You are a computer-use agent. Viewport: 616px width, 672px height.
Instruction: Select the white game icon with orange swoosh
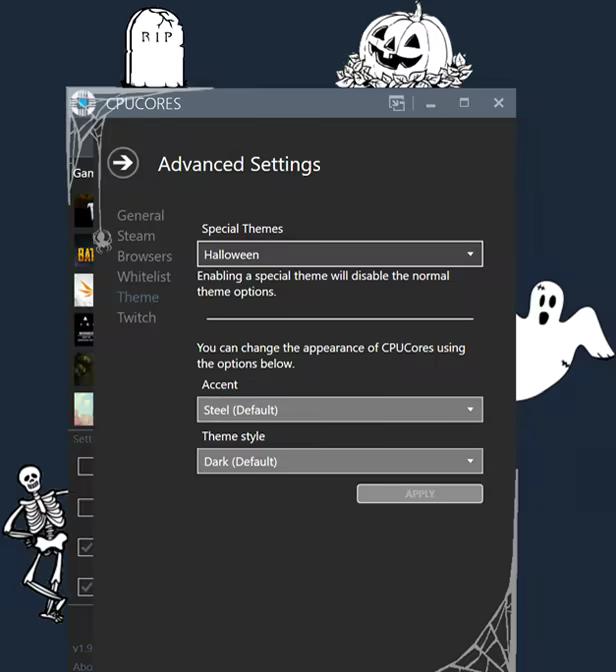[85, 290]
